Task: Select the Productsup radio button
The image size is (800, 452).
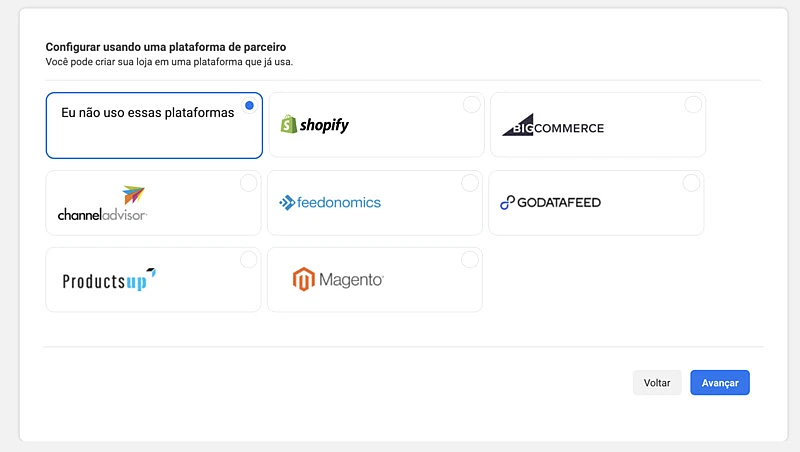Action: pos(248,260)
